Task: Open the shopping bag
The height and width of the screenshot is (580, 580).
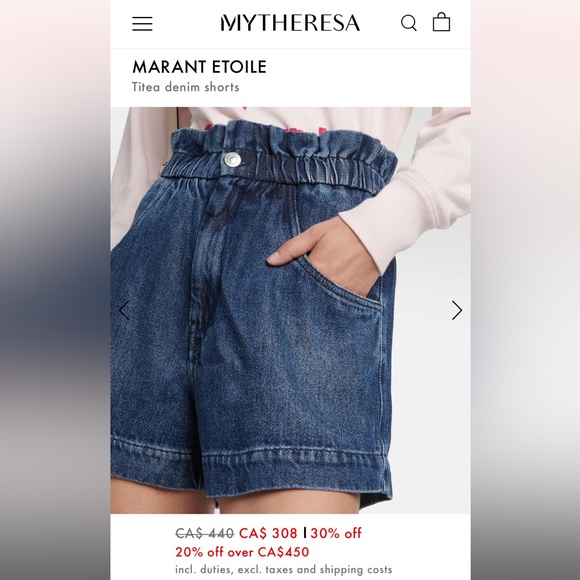Action: (x=441, y=22)
